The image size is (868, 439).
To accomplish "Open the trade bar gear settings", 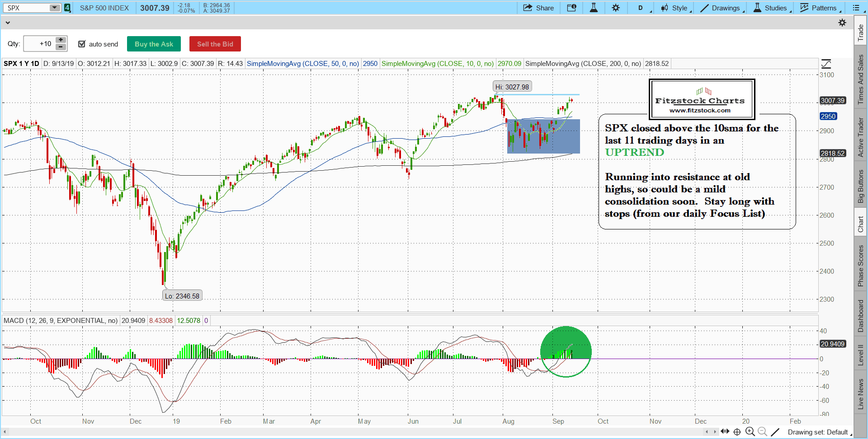I will pos(842,23).
